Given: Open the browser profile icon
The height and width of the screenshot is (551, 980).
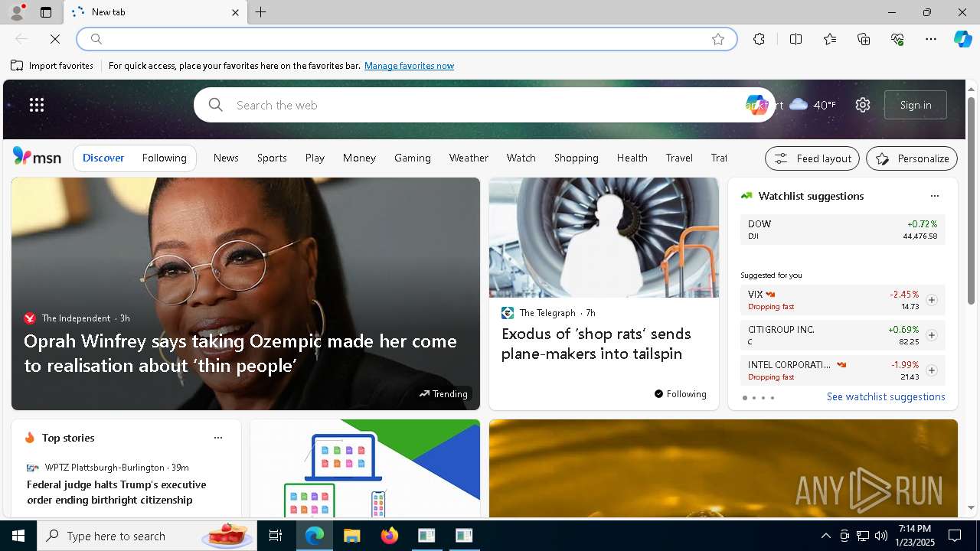Looking at the screenshot, I should pyautogui.click(x=16, y=12).
